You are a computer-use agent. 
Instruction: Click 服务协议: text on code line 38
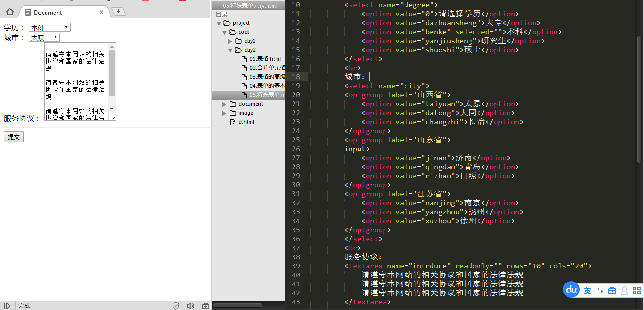tap(363, 257)
